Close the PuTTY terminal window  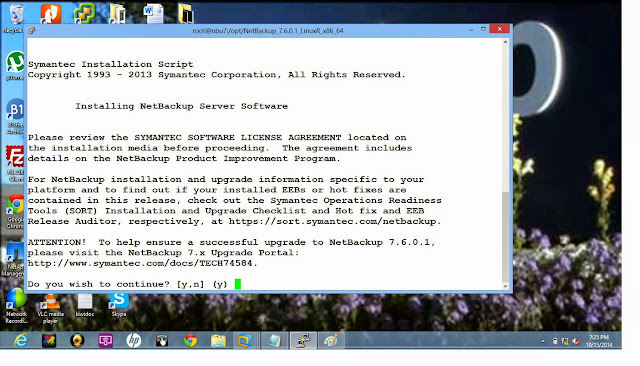[x=500, y=29]
